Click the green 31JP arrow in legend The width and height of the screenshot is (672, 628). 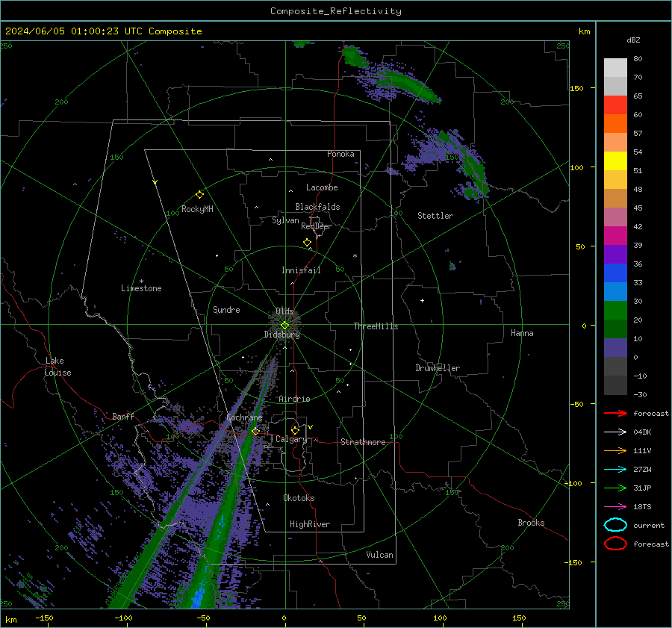[615, 488]
